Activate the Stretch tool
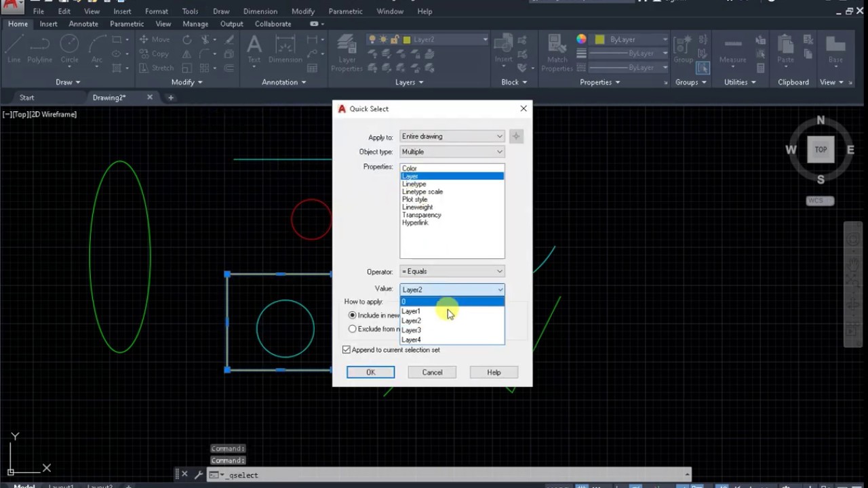The width and height of the screenshot is (868, 488). pos(156,68)
